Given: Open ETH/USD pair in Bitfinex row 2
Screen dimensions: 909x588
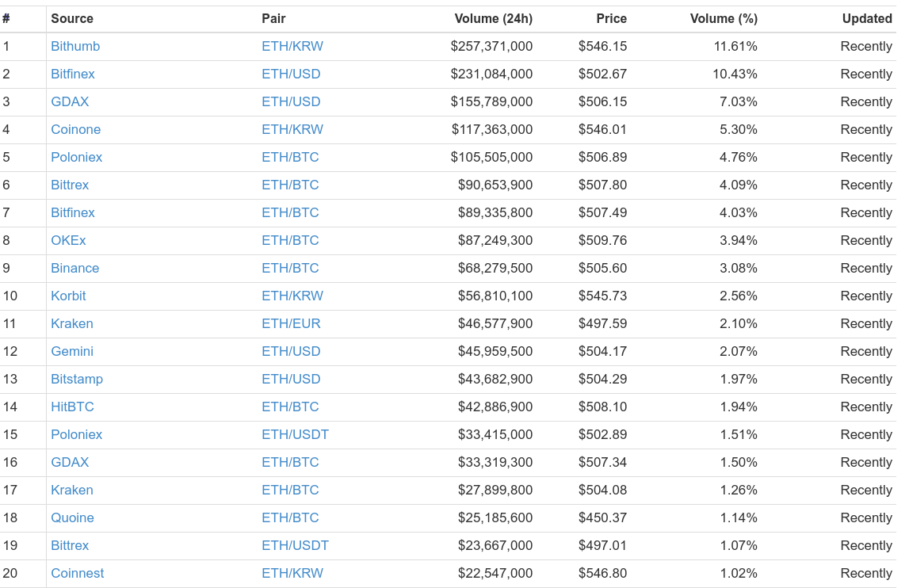Looking at the screenshot, I should 291,74.
